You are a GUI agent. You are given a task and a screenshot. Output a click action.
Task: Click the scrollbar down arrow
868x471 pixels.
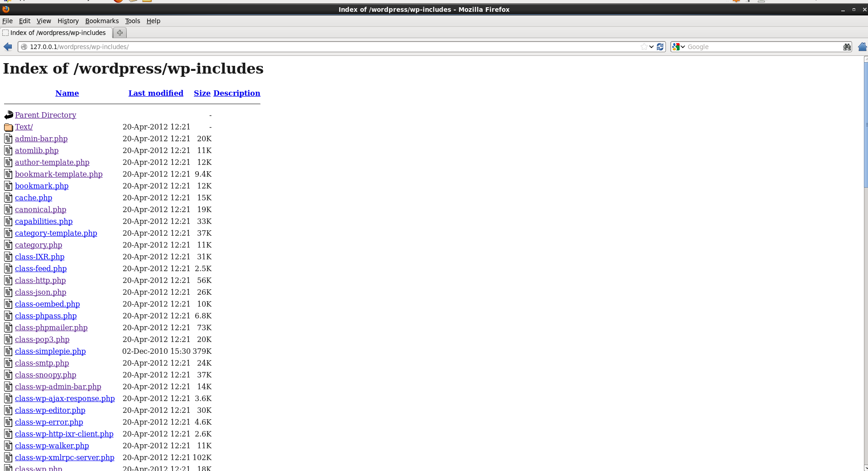[866, 467]
